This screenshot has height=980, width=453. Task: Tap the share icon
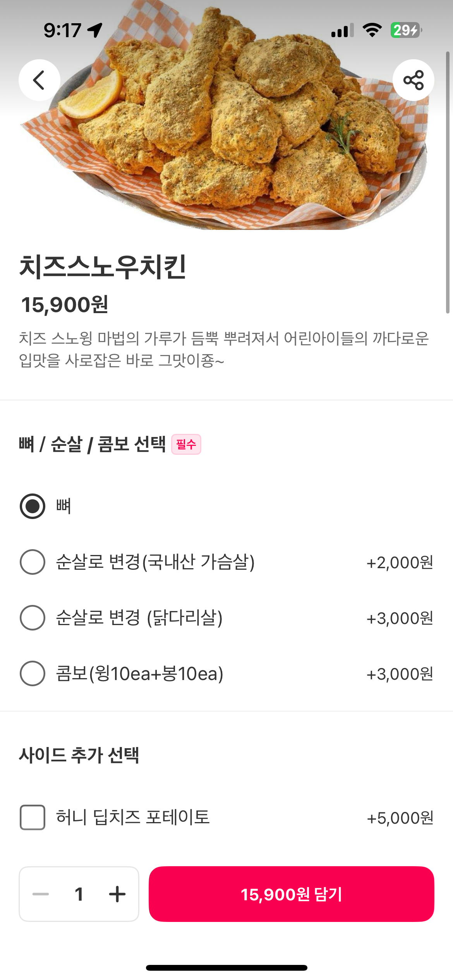pyautogui.click(x=413, y=80)
